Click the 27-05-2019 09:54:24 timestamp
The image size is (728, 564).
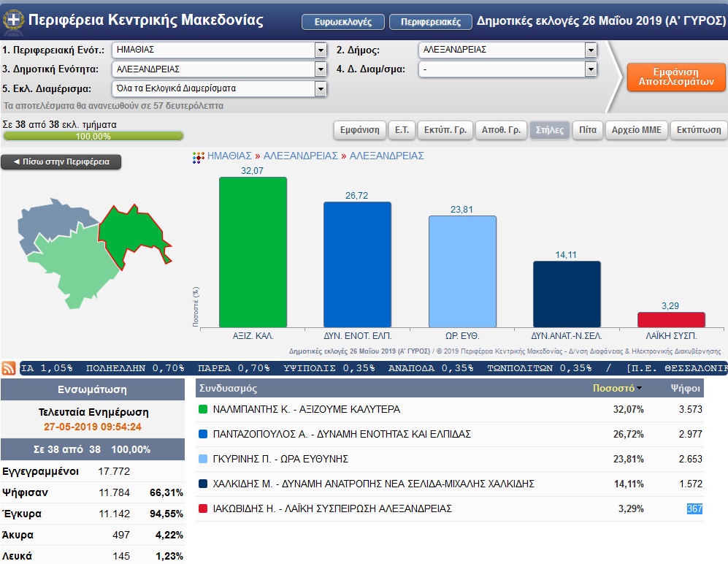pos(93,427)
